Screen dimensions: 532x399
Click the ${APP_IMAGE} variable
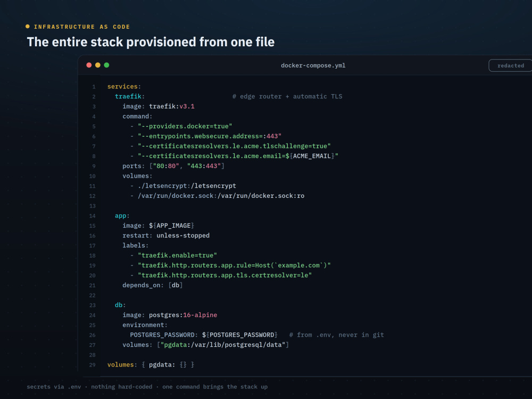(x=172, y=226)
